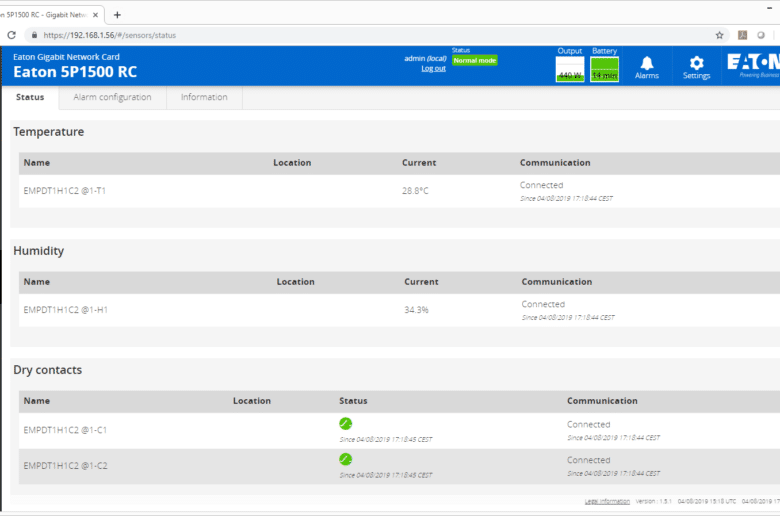Image resolution: width=780 pixels, height=516 pixels.
Task: Select dry contact EMPDT1H1C2 @1-C1
Action: (x=65, y=430)
